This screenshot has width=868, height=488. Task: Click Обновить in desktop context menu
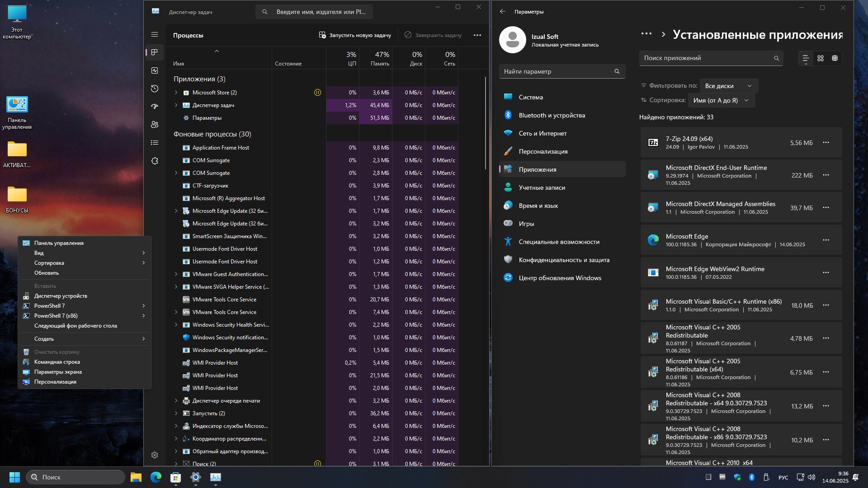[x=85, y=273]
